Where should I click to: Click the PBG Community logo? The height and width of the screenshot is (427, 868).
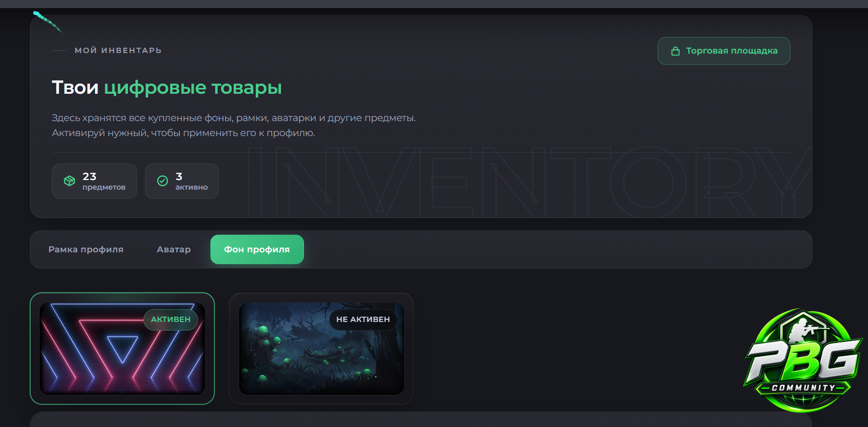803,360
